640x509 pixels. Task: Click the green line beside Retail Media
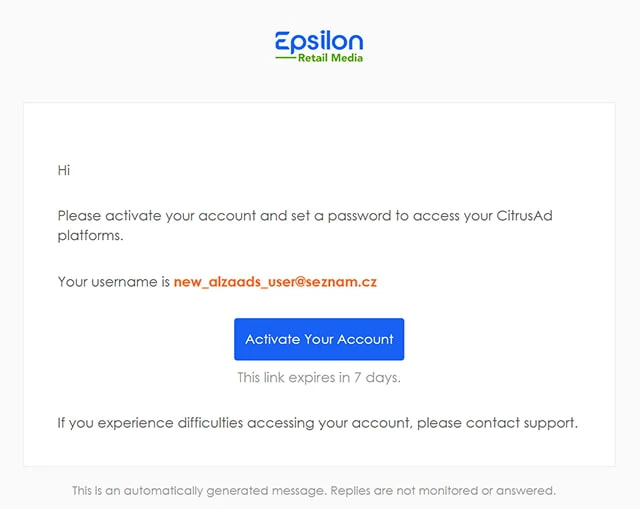284,58
